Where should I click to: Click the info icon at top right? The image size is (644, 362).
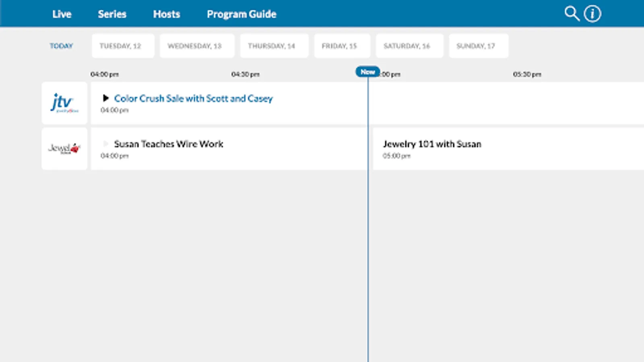point(592,13)
